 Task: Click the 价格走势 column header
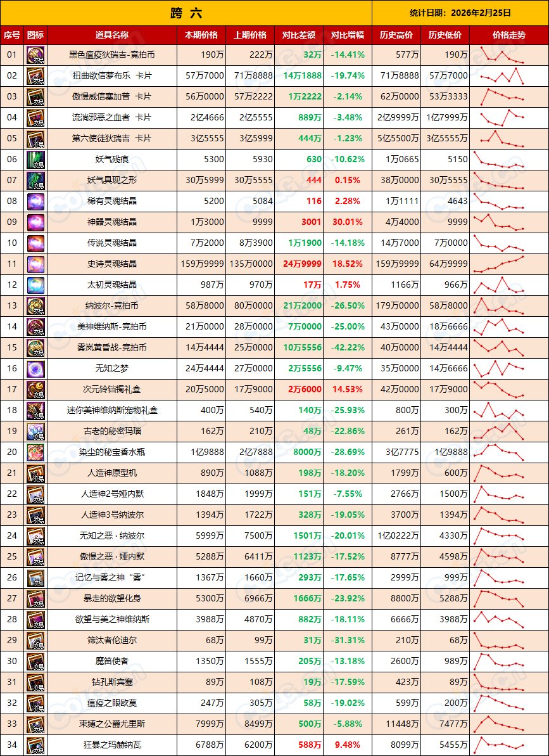click(507, 36)
